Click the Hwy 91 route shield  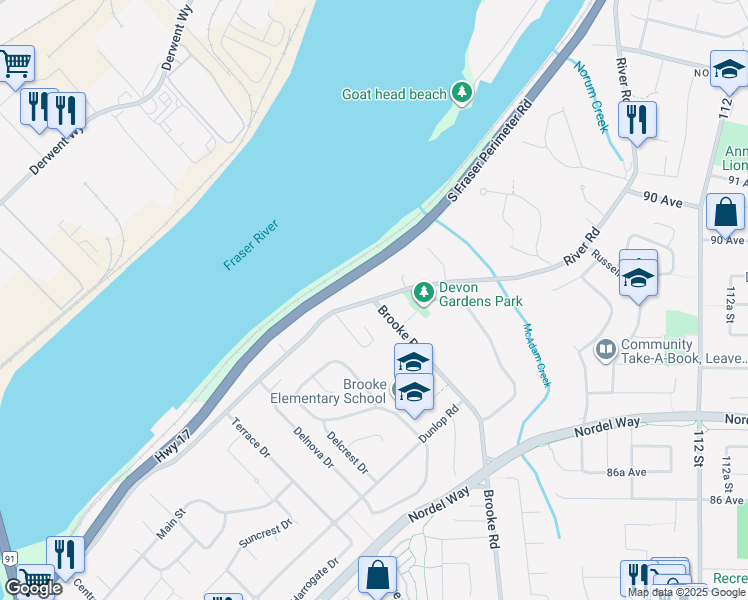click(9, 559)
